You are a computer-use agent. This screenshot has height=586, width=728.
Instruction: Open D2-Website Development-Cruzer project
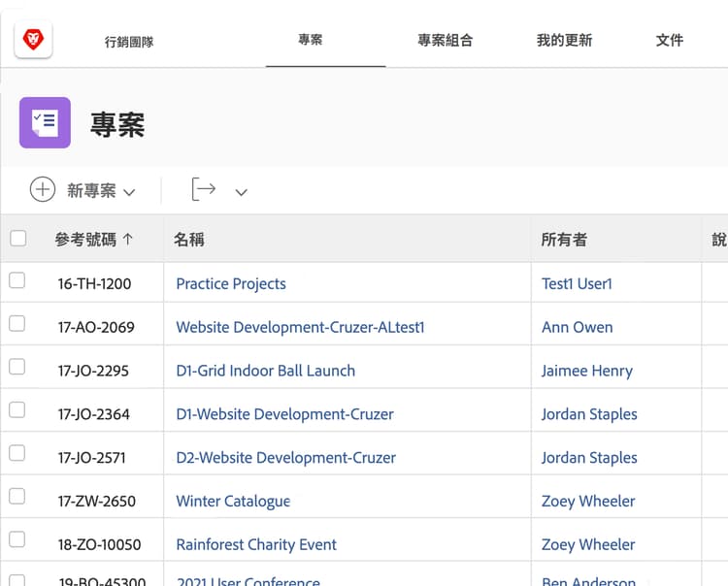click(286, 458)
